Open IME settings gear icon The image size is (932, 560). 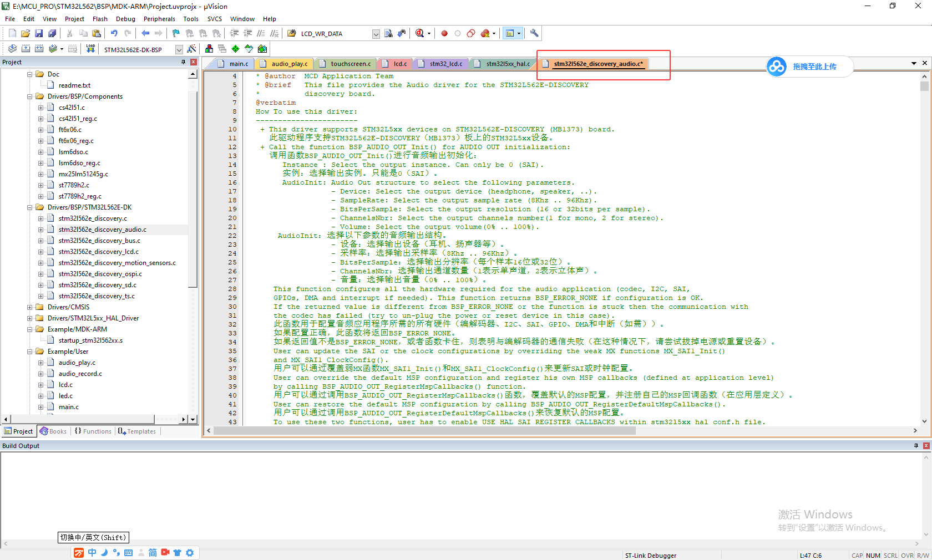pyautogui.click(x=190, y=553)
